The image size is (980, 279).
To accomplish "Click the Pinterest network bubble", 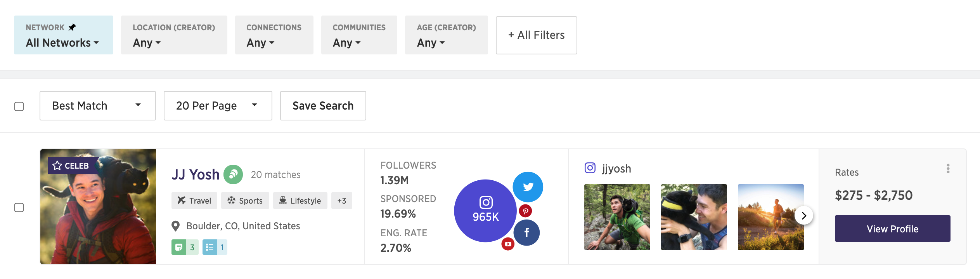I will [x=525, y=211].
